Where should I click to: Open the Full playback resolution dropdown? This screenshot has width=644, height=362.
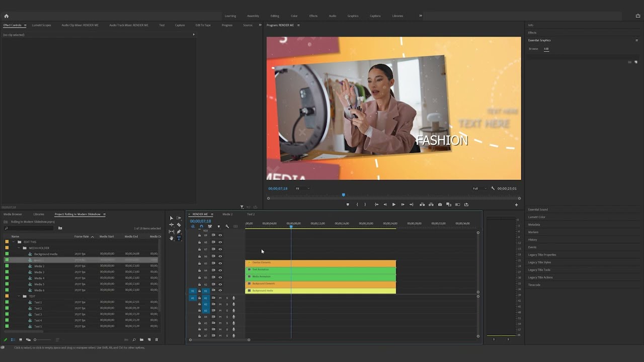[479, 189]
